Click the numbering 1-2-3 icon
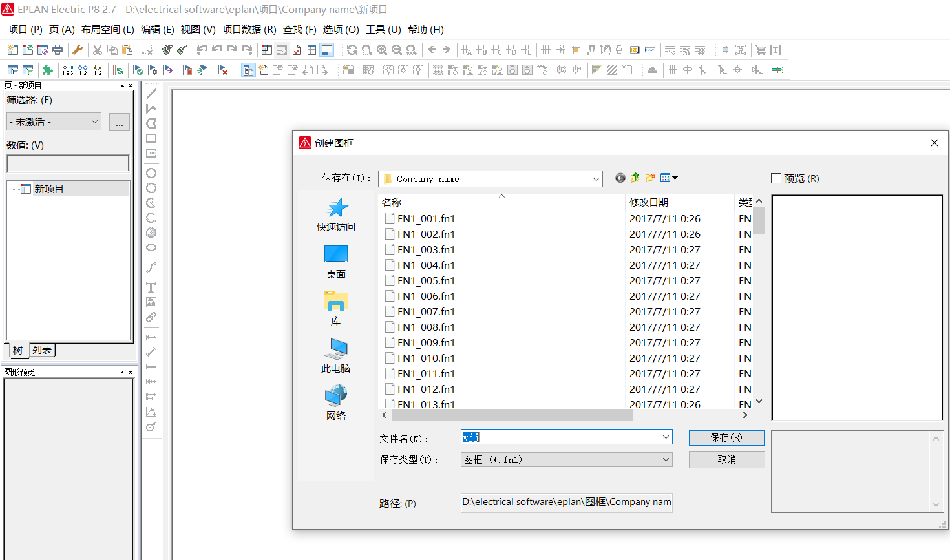Viewport: 950px width, 560px height. tap(68, 70)
